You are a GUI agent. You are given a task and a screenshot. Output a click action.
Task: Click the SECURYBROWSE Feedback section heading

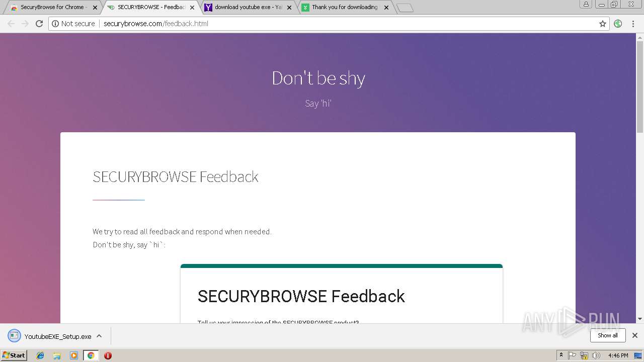pos(176,176)
